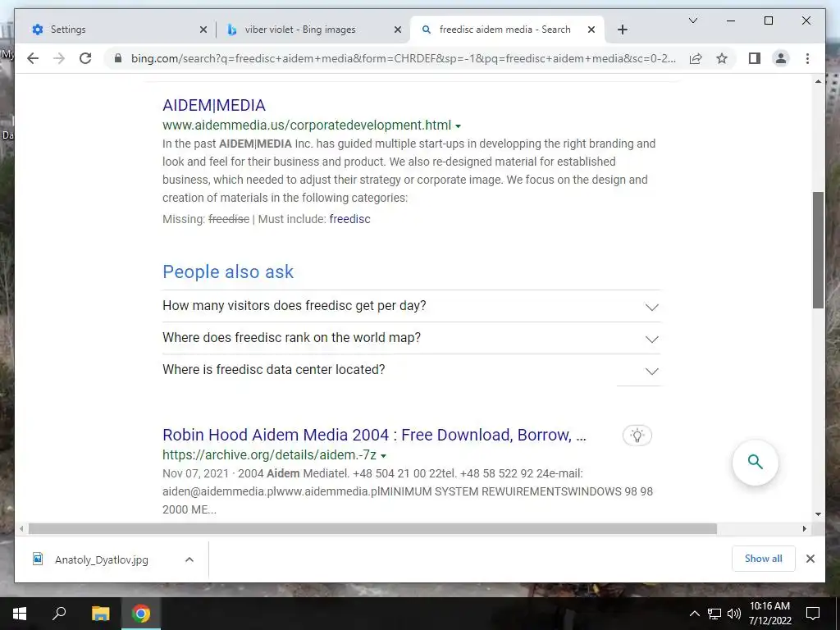Close the downloads bar
This screenshot has width=840, height=630.
pyautogui.click(x=810, y=559)
